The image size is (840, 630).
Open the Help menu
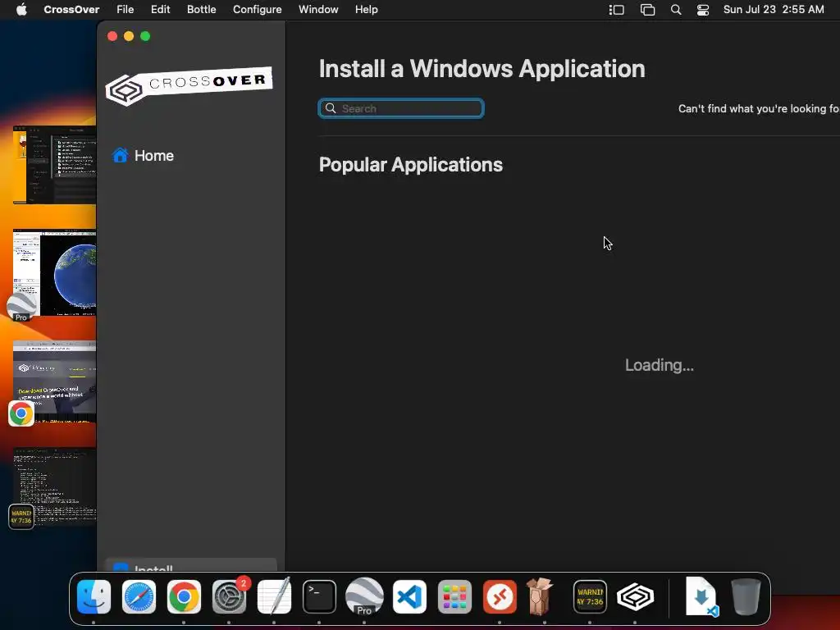pos(367,9)
